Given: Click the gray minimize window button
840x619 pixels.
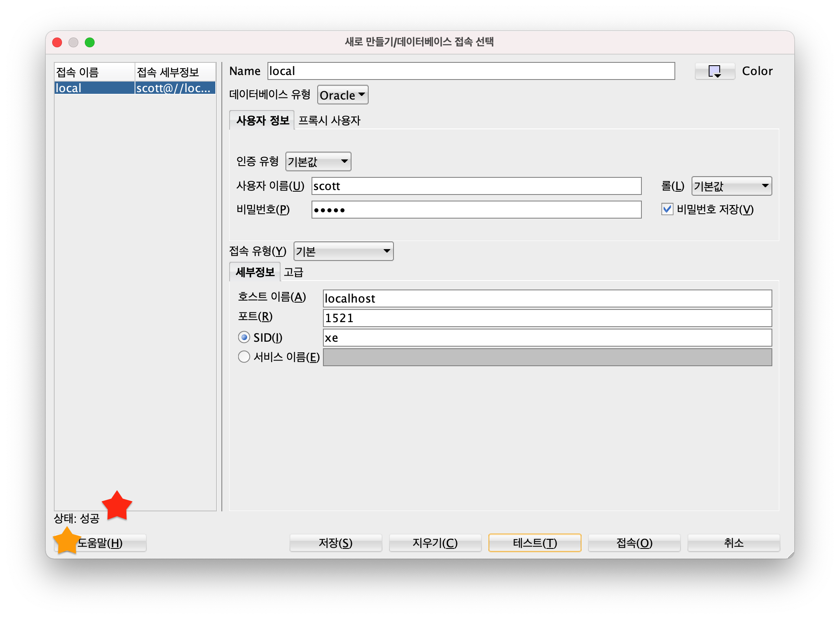Looking at the screenshot, I should click(x=73, y=42).
